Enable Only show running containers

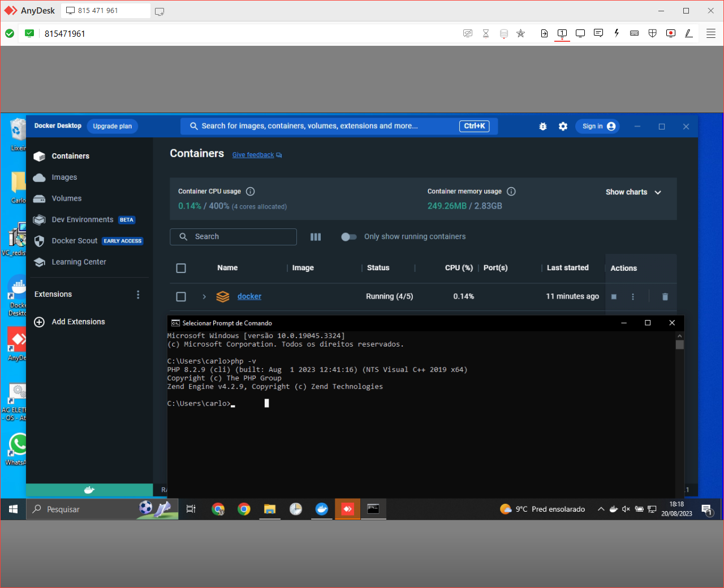(349, 236)
